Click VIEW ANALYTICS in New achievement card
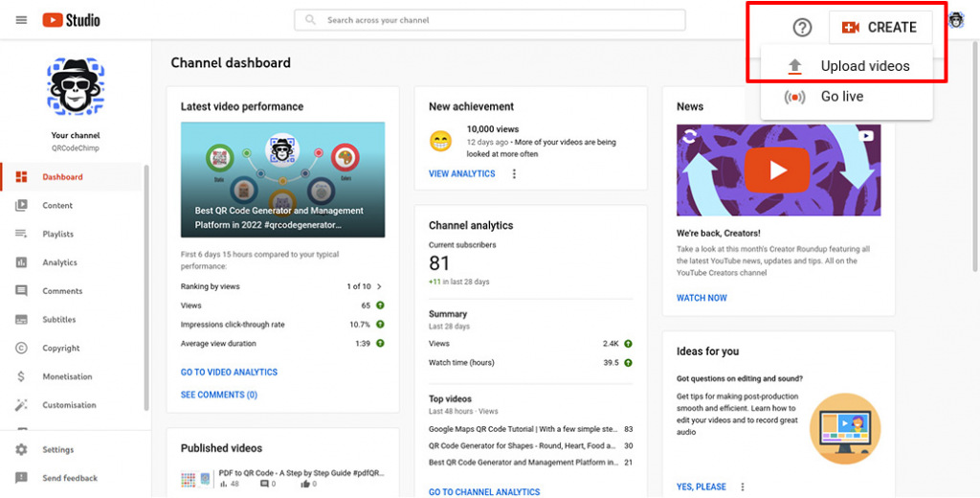 (x=462, y=174)
